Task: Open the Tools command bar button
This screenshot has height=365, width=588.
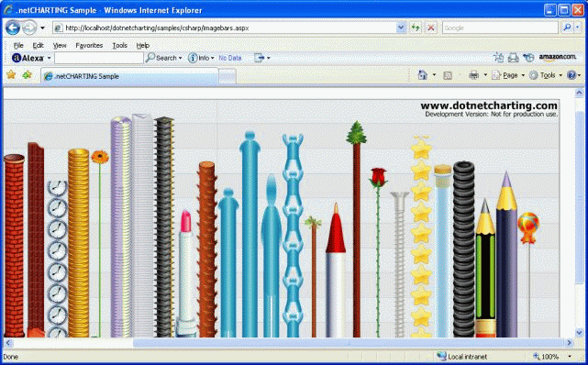Action: pyautogui.click(x=546, y=75)
